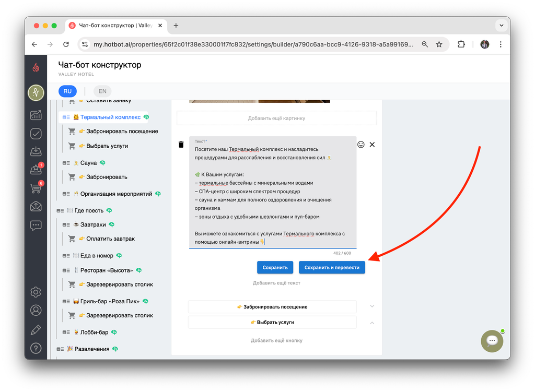Open the HotBot flame logo

coord(36,68)
